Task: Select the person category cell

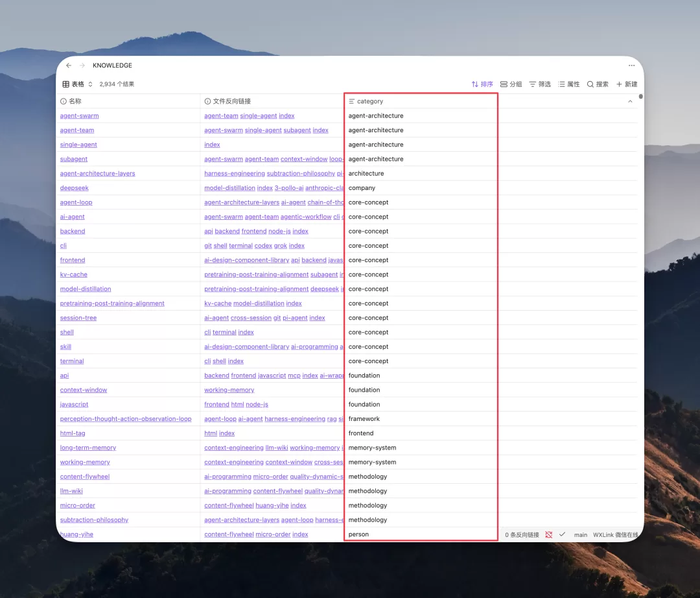Action: 421,534
